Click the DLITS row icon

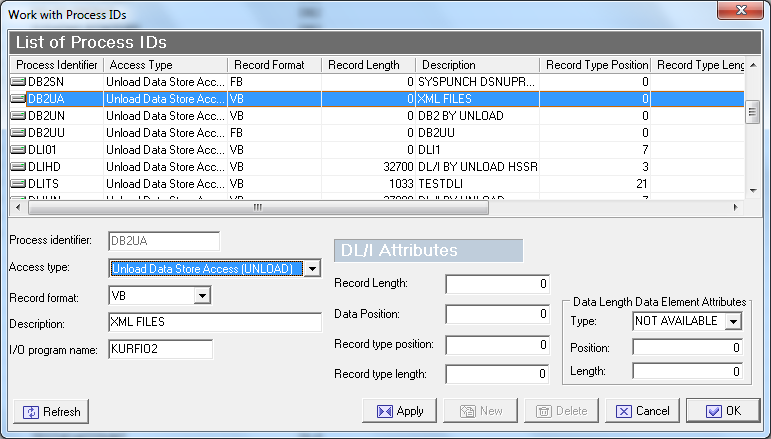18,184
